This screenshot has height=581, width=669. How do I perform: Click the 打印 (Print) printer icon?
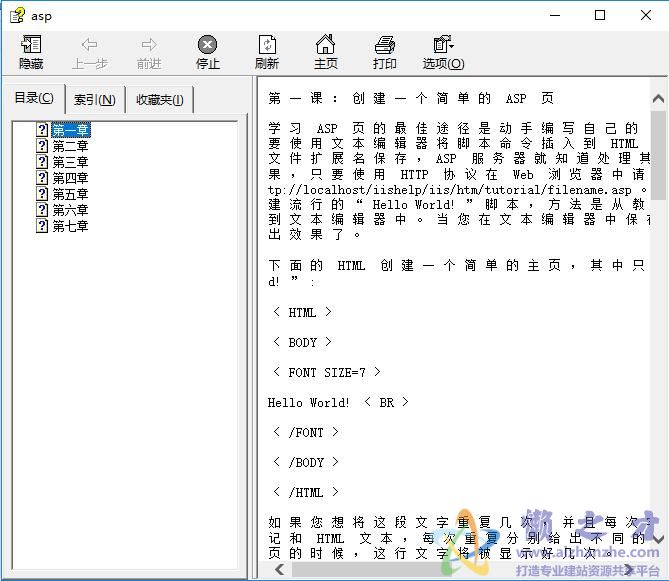[x=384, y=44]
